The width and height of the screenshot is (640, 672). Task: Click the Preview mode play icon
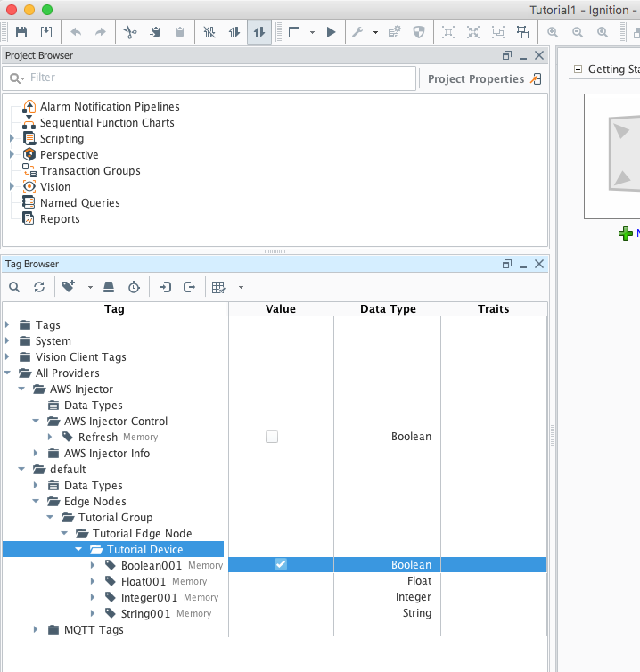pos(331,32)
